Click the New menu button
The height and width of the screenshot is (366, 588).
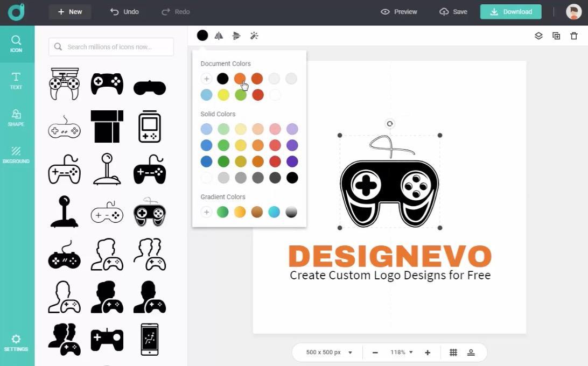pyautogui.click(x=69, y=11)
